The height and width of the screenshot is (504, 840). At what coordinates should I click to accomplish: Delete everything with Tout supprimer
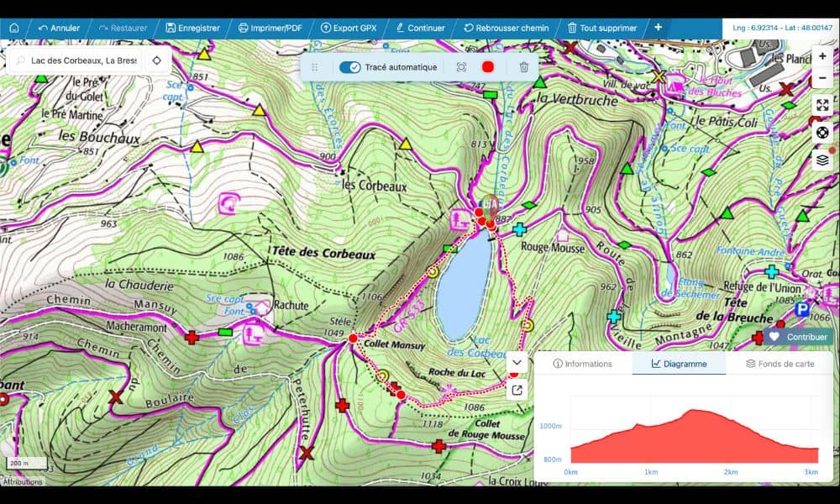[x=602, y=28]
